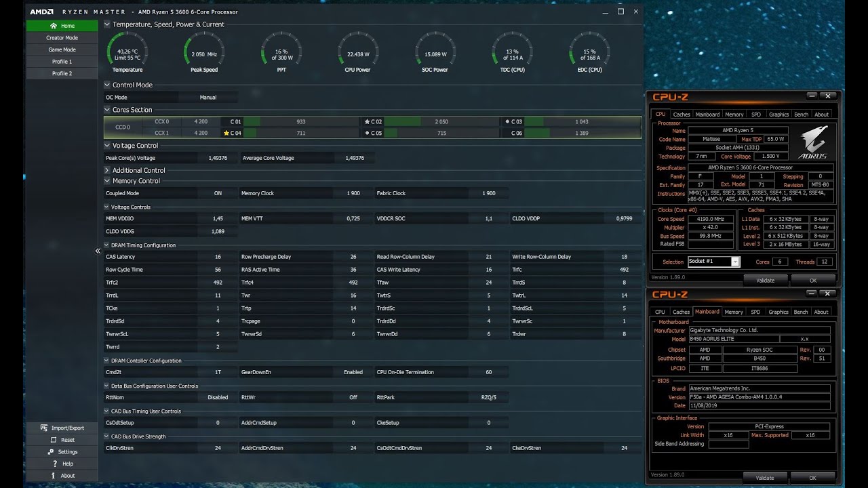Toggle the RttNom Disabled value
868x488 pixels.
tap(218, 397)
